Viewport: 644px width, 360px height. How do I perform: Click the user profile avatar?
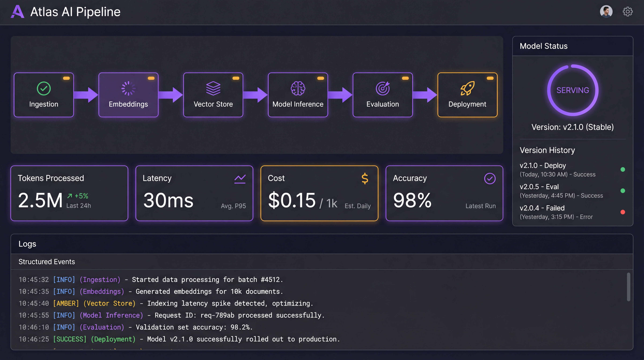tap(606, 11)
